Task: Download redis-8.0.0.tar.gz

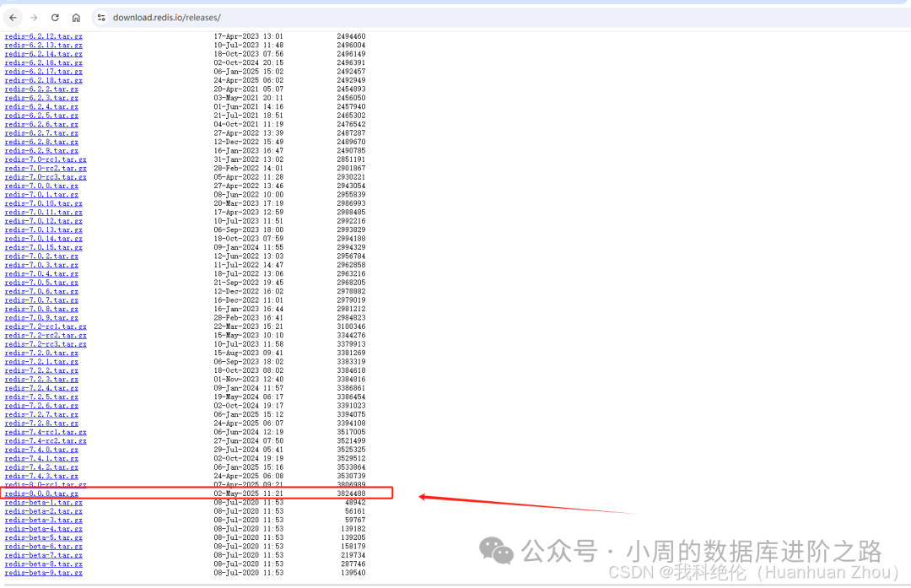Action: click(x=41, y=494)
